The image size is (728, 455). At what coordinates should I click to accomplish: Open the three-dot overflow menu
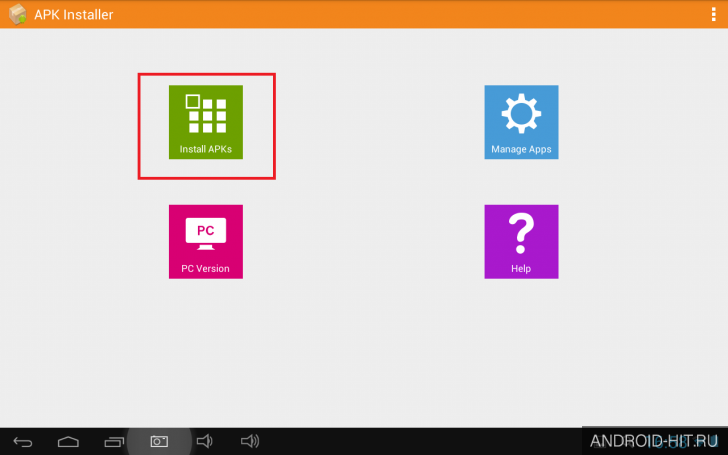[714, 14]
